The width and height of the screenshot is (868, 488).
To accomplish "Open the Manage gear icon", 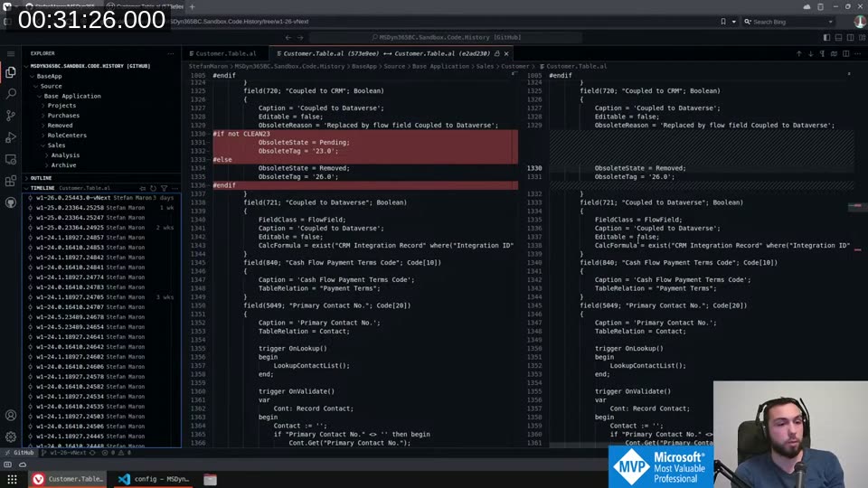I will [x=11, y=436].
